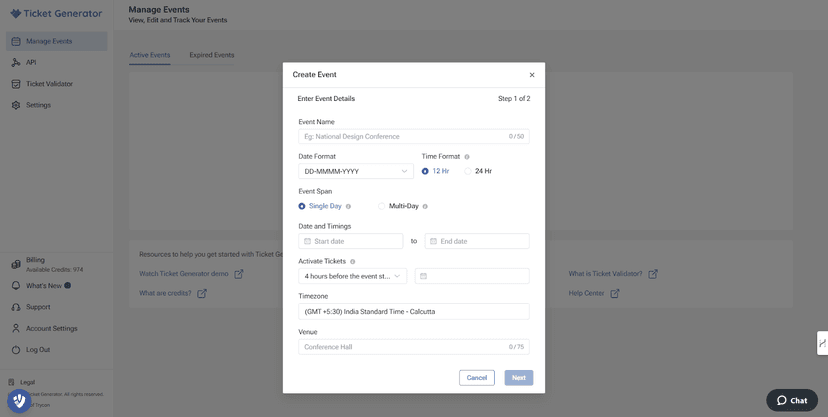
Task: Click the Legal link
Action: pyautogui.click(x=27, y=382)
